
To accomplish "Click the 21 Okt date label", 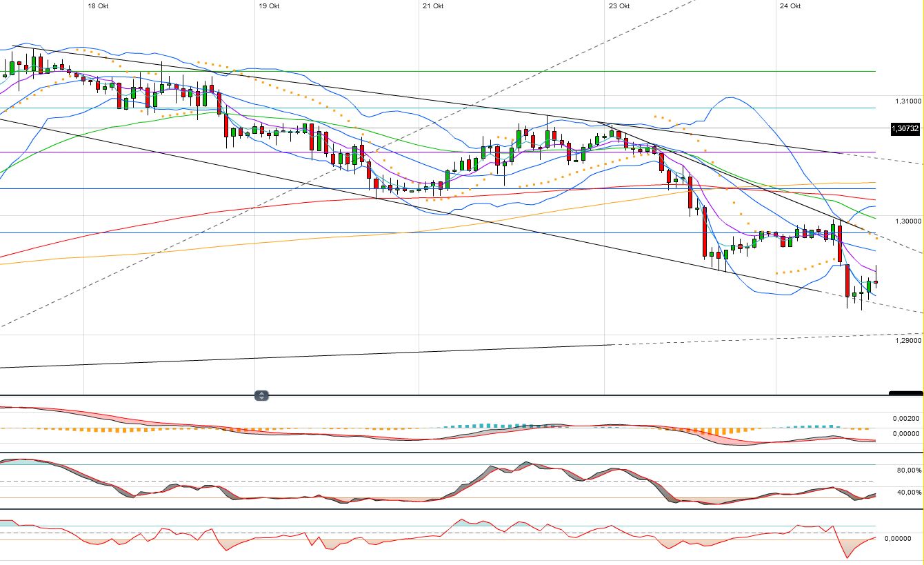I will point(433,6).
